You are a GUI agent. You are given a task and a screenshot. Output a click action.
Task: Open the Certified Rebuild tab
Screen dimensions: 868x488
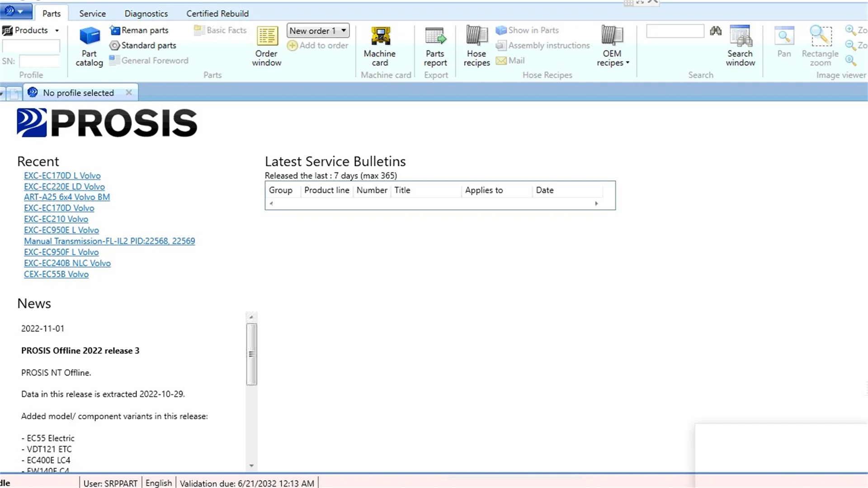point(217,14)
